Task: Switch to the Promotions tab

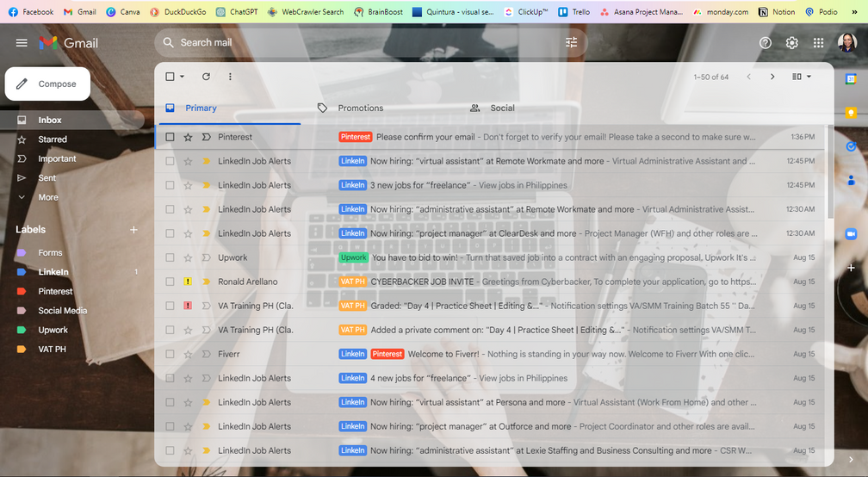Action: pos(360,108)
